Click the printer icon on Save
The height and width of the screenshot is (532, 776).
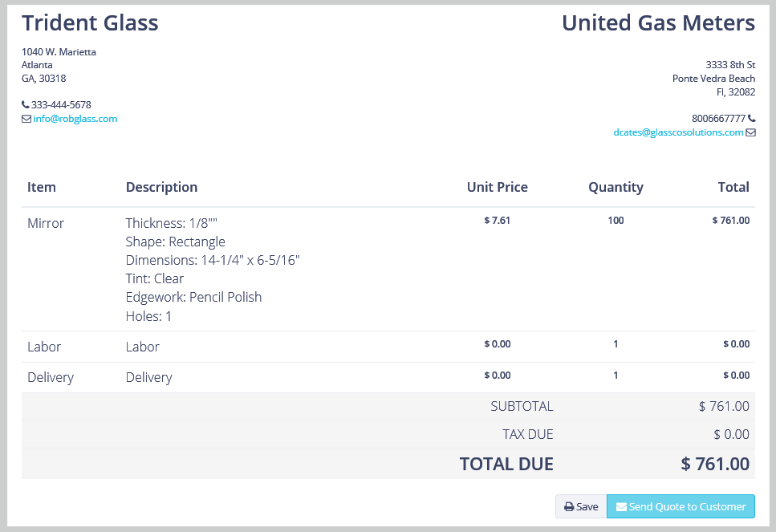point(569,507)
